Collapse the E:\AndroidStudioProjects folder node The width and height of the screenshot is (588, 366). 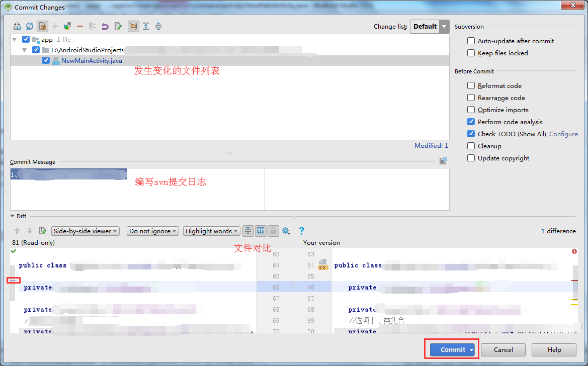(x=25, y=50)
